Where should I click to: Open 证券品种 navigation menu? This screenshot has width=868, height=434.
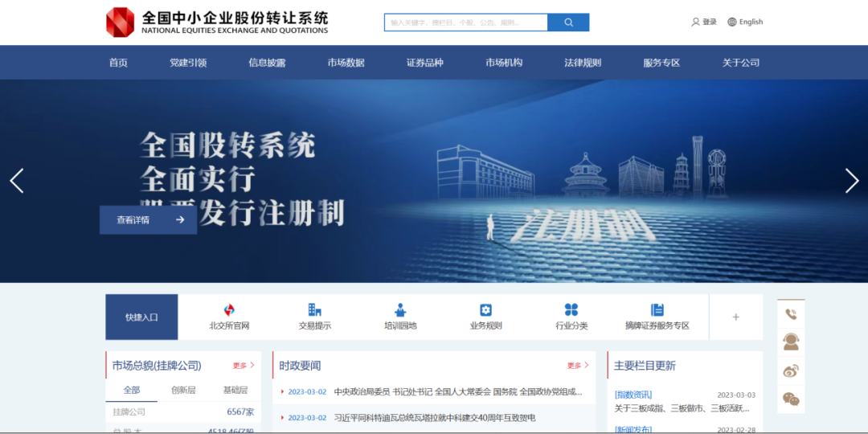click(x=425, y=63)
